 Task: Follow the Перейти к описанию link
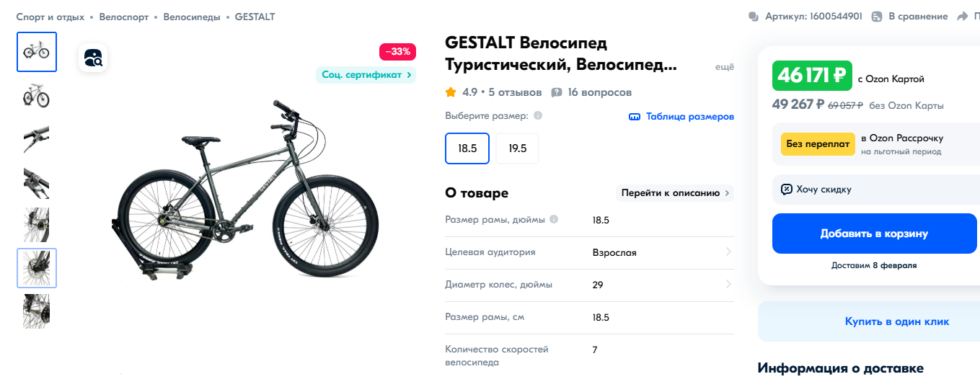click(675, 193)
